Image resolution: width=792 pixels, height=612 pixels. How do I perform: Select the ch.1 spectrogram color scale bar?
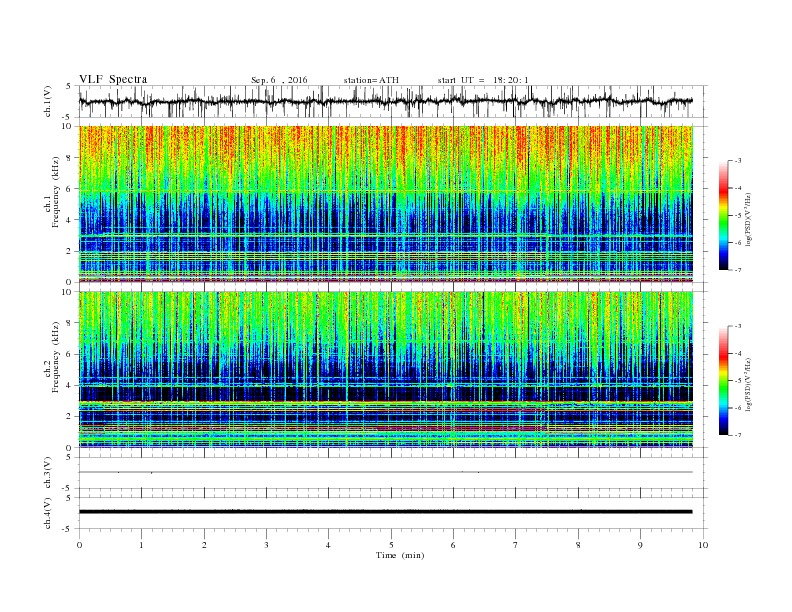(x=723, y=215)
